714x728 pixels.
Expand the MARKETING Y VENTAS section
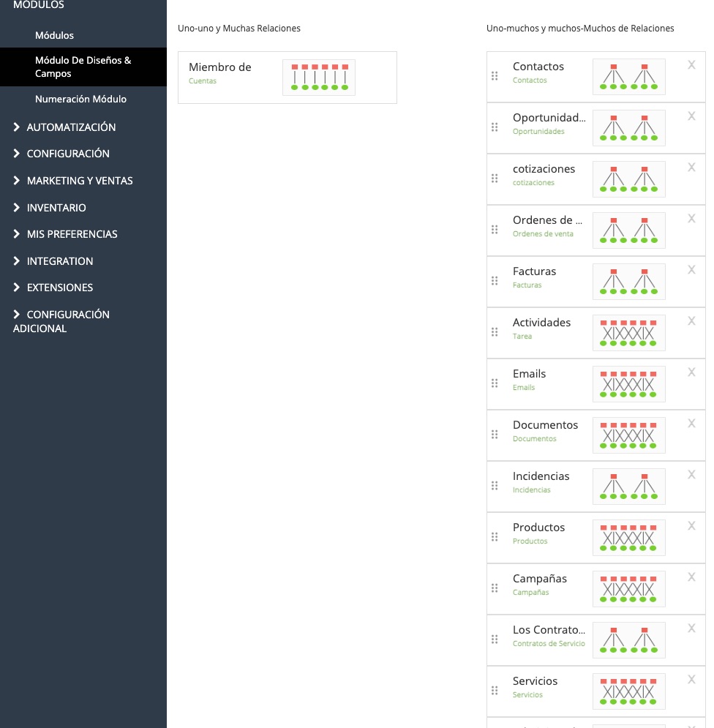[80, 181]
